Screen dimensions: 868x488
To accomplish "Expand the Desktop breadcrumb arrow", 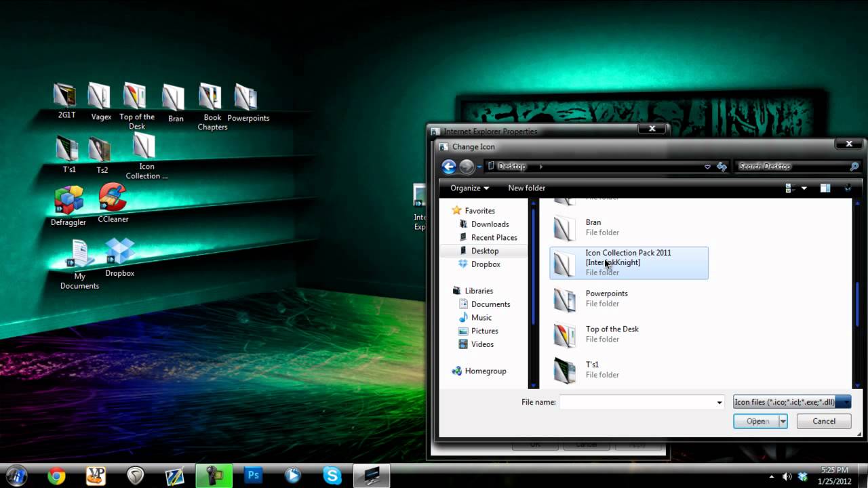I will click(x=541, y=166).
